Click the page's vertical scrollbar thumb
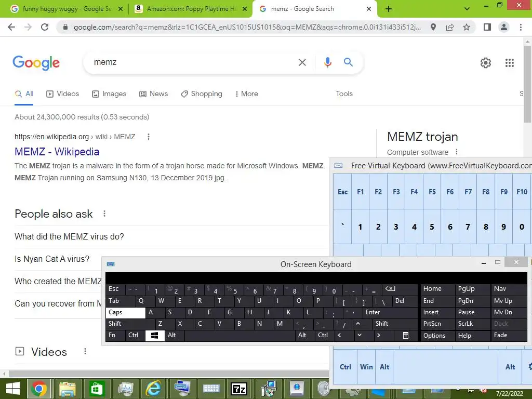The image size is (532, 399). 528,84
